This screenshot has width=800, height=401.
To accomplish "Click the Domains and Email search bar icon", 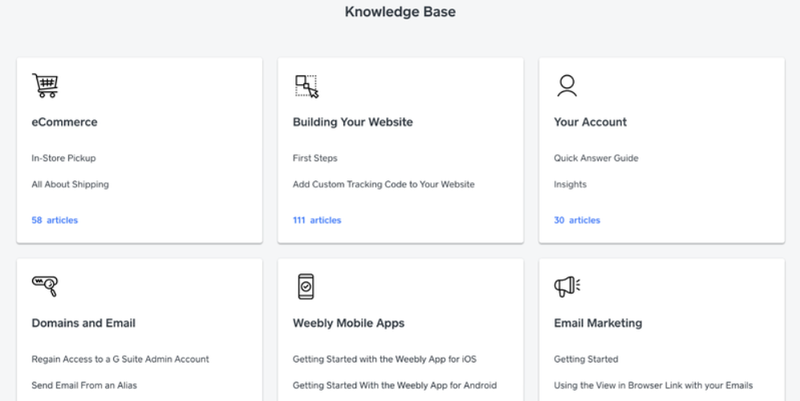I will (x=45, y=286).
